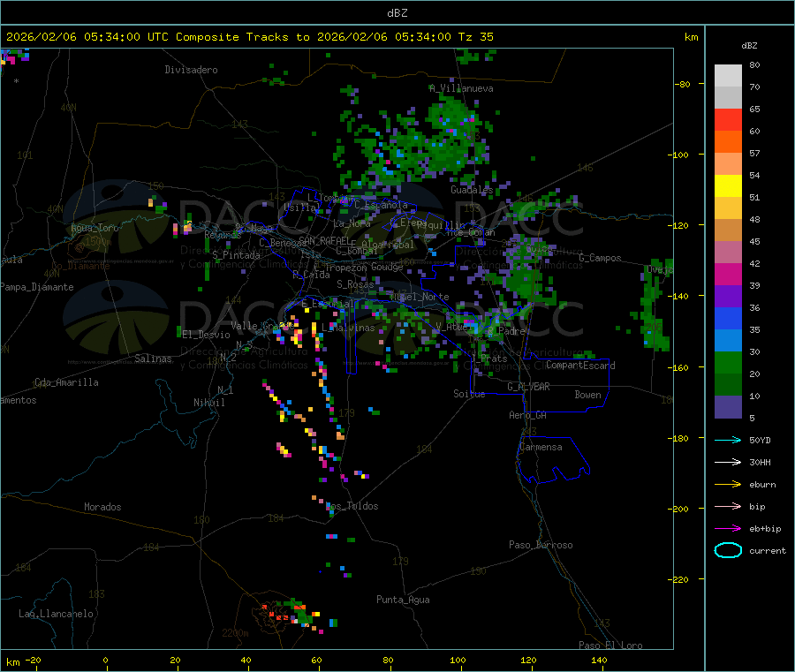795x672 pixels.
Task: Click the 30HM white arrow legend icon
Action: [x=728, y=462]
